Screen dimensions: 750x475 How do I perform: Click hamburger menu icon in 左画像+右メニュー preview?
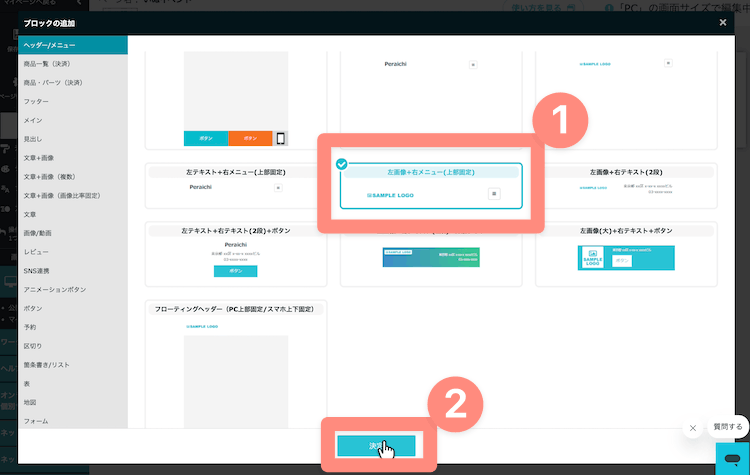[494, 194]
